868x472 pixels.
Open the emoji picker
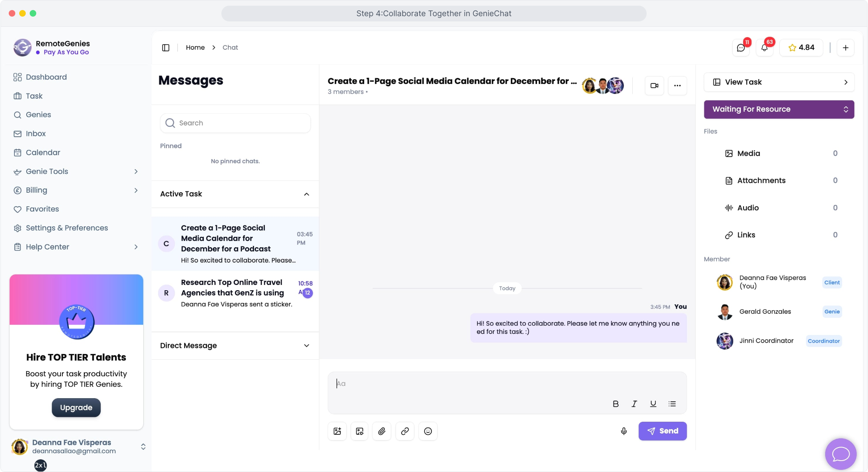pyautogui.click(x=428, y=431)
